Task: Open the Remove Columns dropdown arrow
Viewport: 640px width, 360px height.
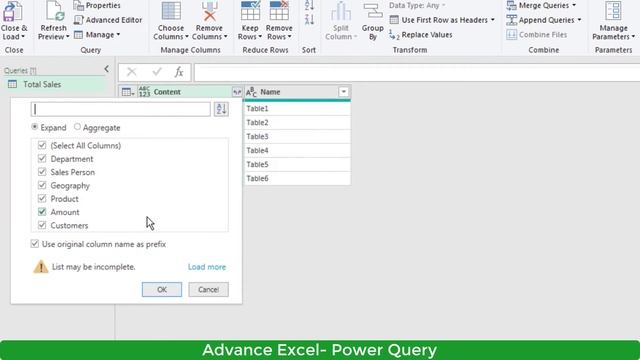Action: pyautogui.click(x=225, y=37)
